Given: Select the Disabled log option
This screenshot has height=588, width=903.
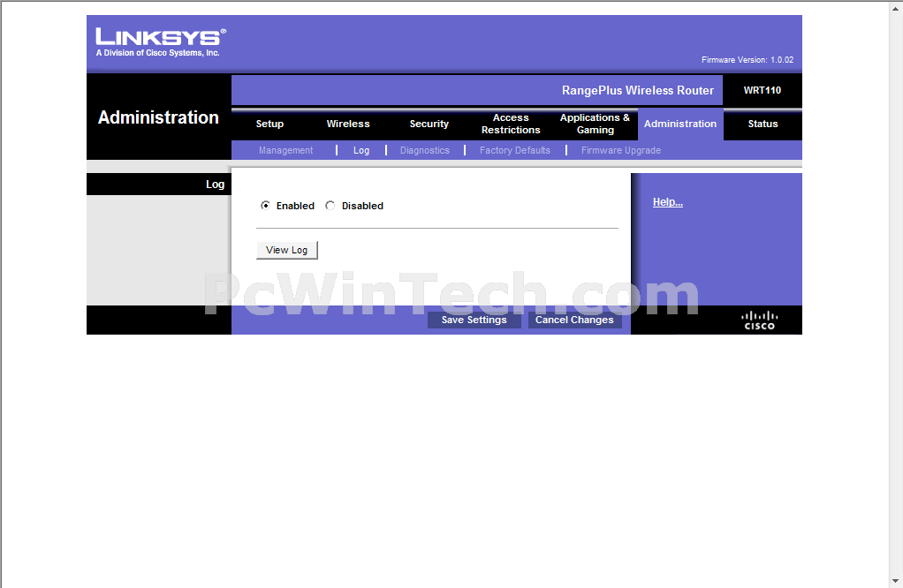Looking at the screenshot, I should [330, 206].
